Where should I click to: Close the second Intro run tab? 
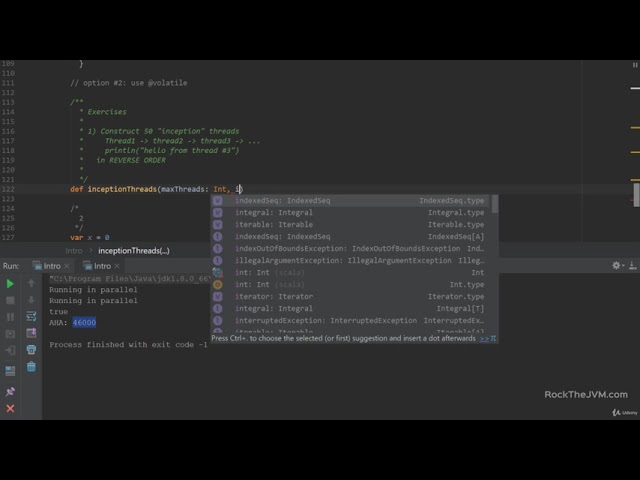pos(117,266)
